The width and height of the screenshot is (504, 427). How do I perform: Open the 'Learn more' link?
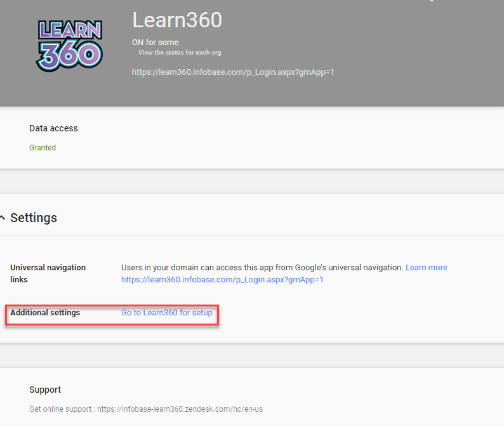[426, 268]
